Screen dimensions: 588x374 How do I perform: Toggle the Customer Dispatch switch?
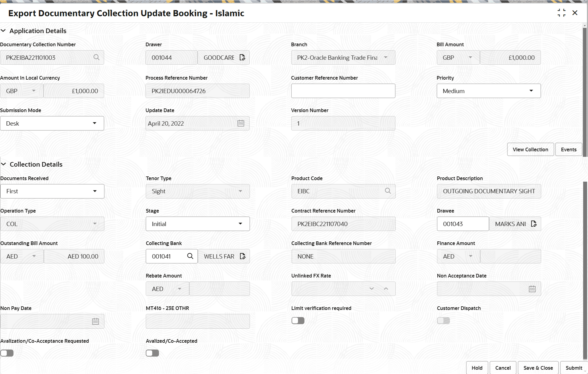[443, 320]
